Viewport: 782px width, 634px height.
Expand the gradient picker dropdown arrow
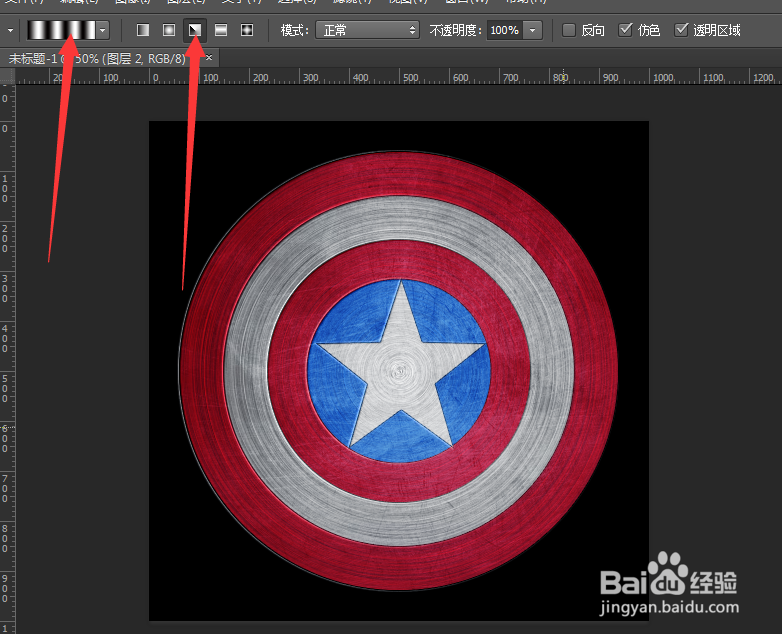coord(103,30)
